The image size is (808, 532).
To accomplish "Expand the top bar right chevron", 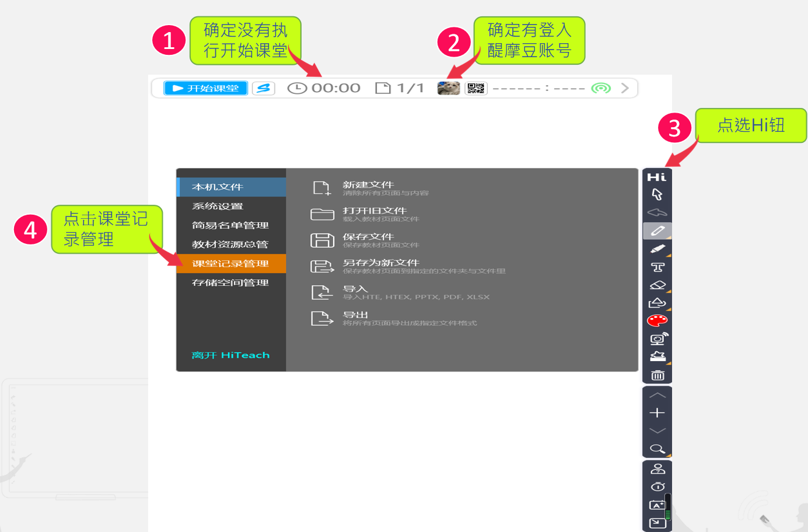I will pyautogui.click(x=625, y=88).
